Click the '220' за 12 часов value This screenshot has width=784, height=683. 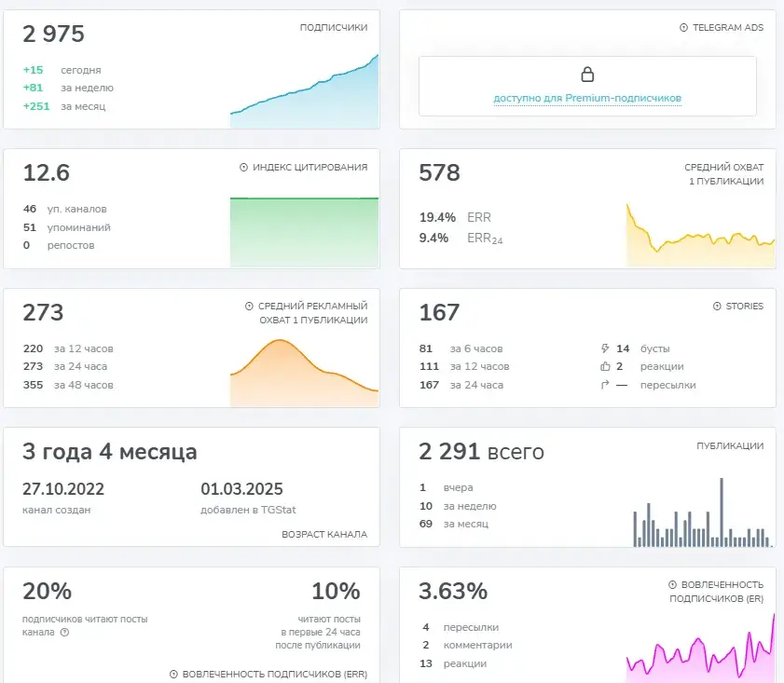click(33, 348)
